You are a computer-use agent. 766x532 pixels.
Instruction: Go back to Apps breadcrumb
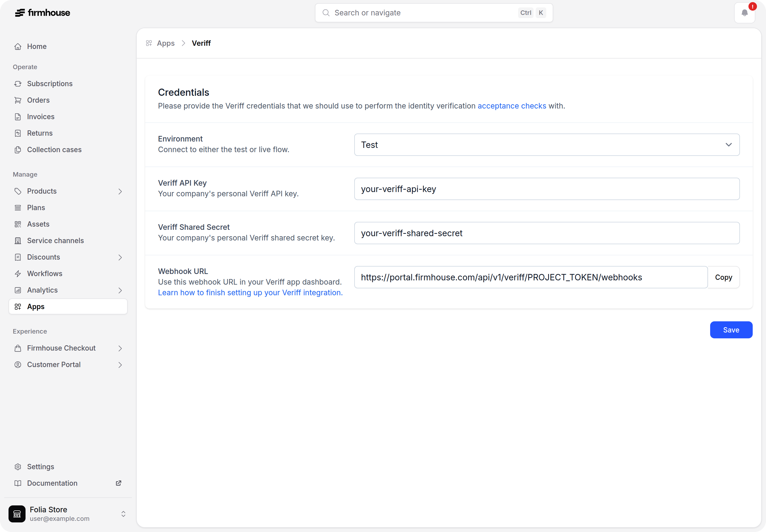[x=166, y=43]
